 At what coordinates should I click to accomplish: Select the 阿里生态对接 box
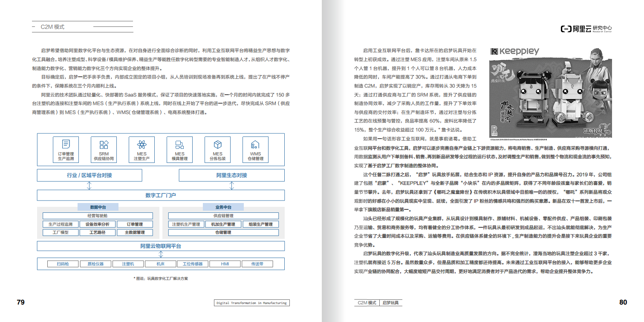point(232,175)
